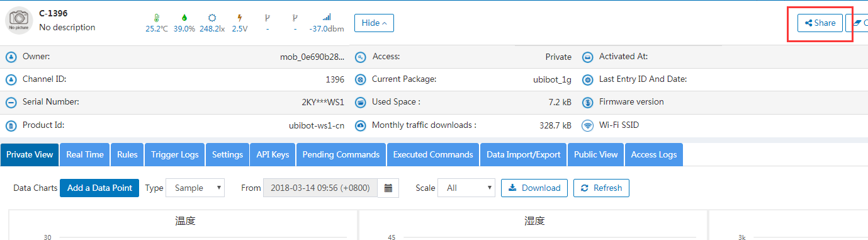Click the 湿度 chart title
This screenshot has width=868, height=240.
(534, 221)
